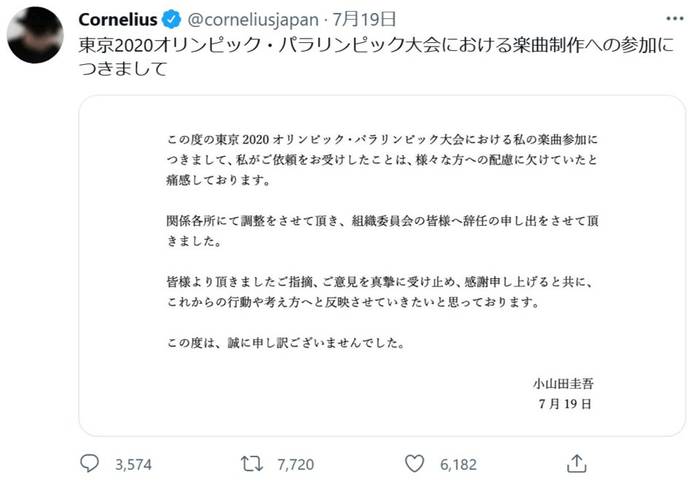
Task: Open the share upload icon
Action: [x=576, y=464]
